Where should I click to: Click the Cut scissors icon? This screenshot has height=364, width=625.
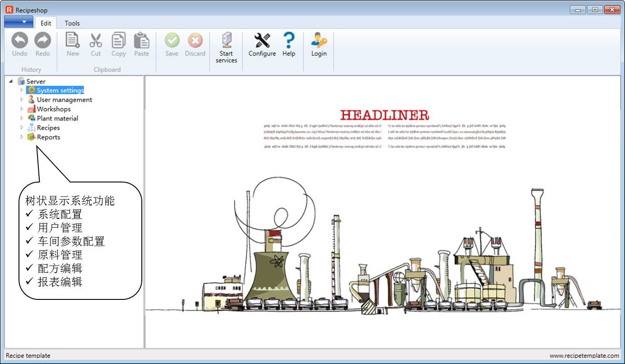[x=96, y=41]
